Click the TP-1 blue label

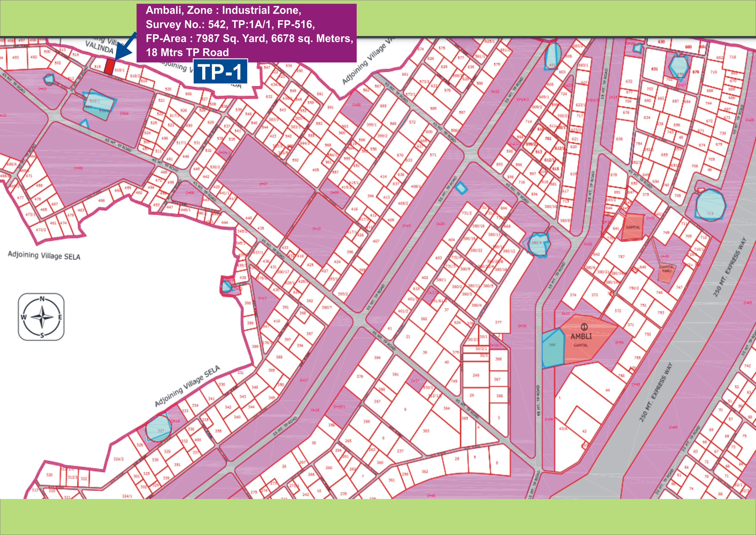[x=220, y=72]
